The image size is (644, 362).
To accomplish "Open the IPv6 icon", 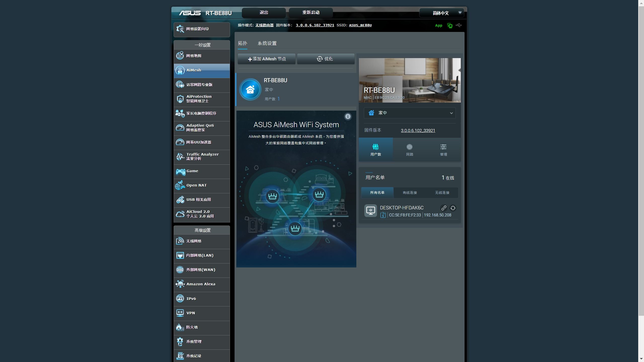I will click(x=180, y=299).
